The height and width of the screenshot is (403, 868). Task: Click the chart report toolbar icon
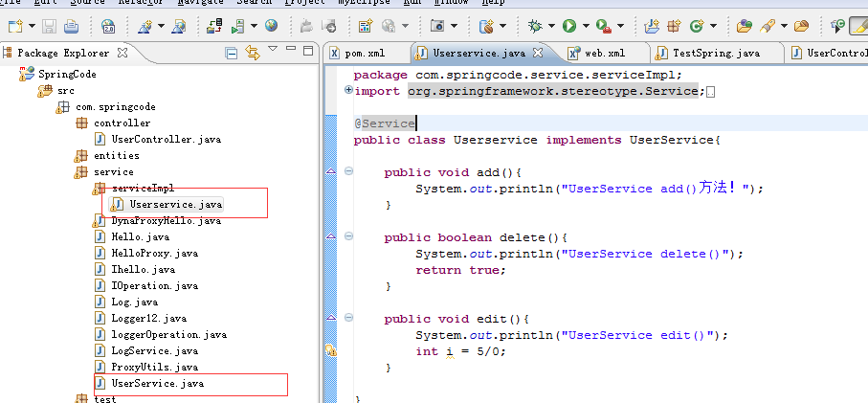coord(366,26)
